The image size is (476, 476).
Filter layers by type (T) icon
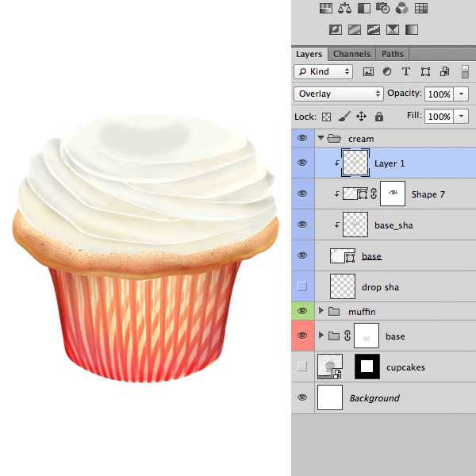405,71
